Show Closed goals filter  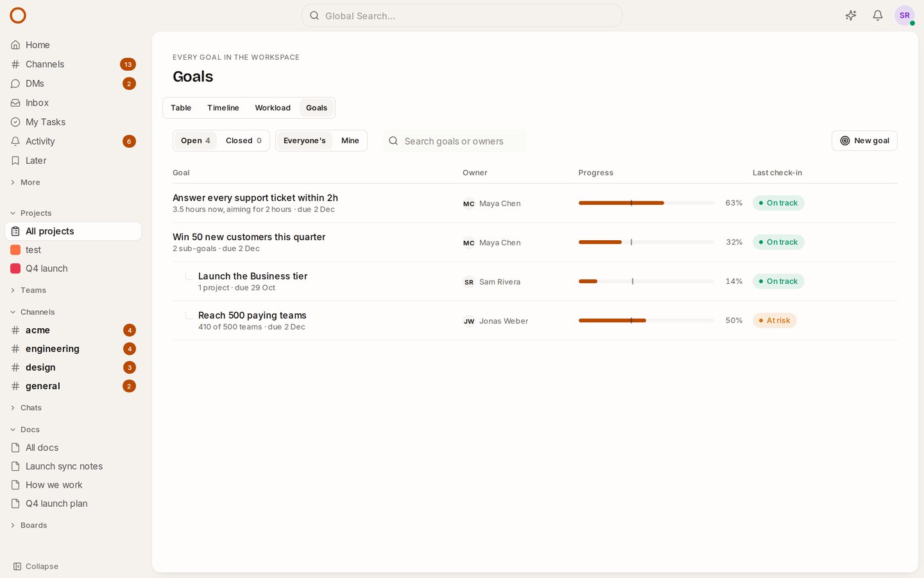243,141
